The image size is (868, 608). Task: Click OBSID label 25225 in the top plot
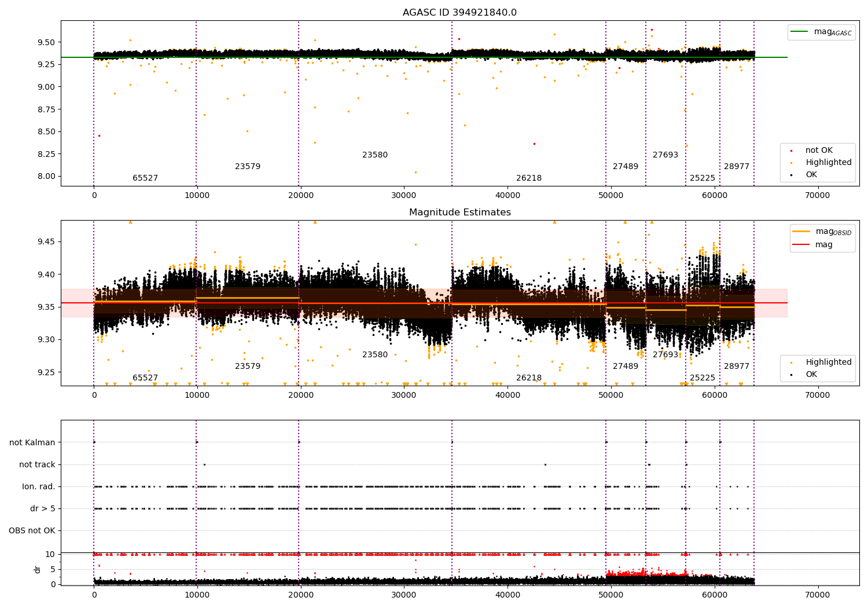(x=703, y=178)
